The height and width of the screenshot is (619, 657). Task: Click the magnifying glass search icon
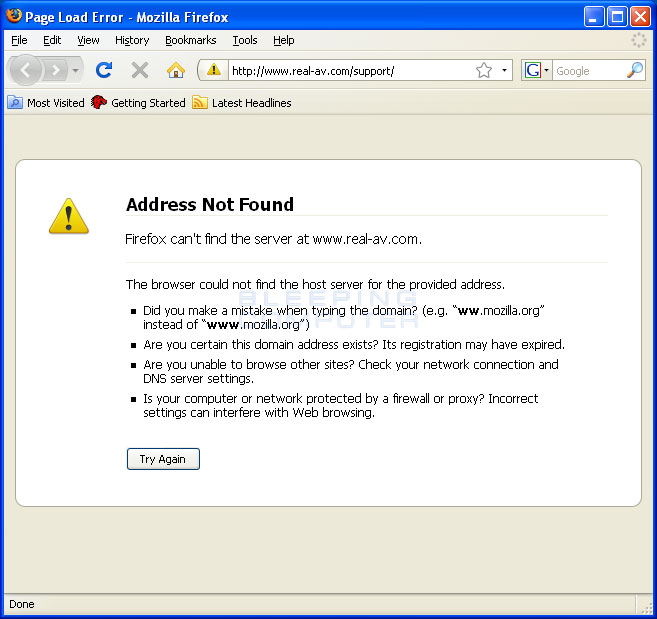click(x=635, y=70)
